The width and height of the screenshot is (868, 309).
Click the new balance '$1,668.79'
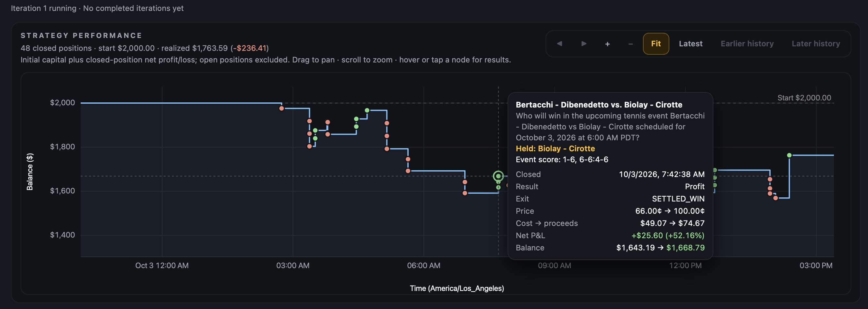point(685,248)
